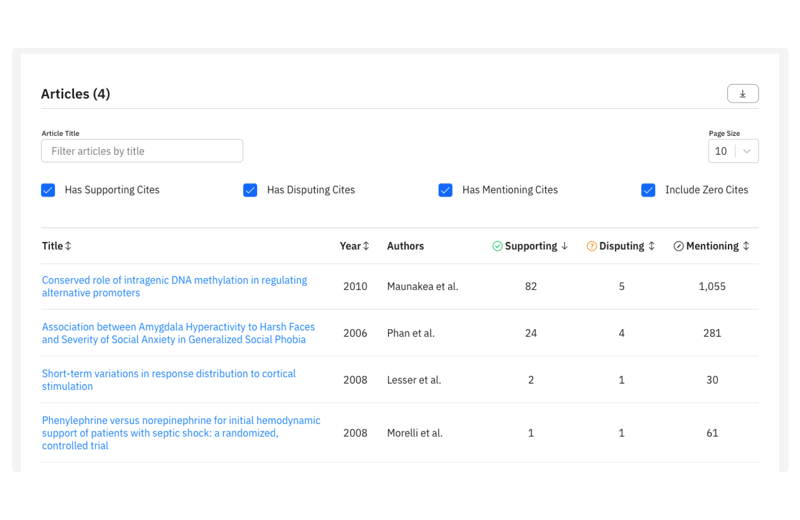Click the Filter articles by title field
The height and width of the screenshot is (520, 800).
point(142,151)
